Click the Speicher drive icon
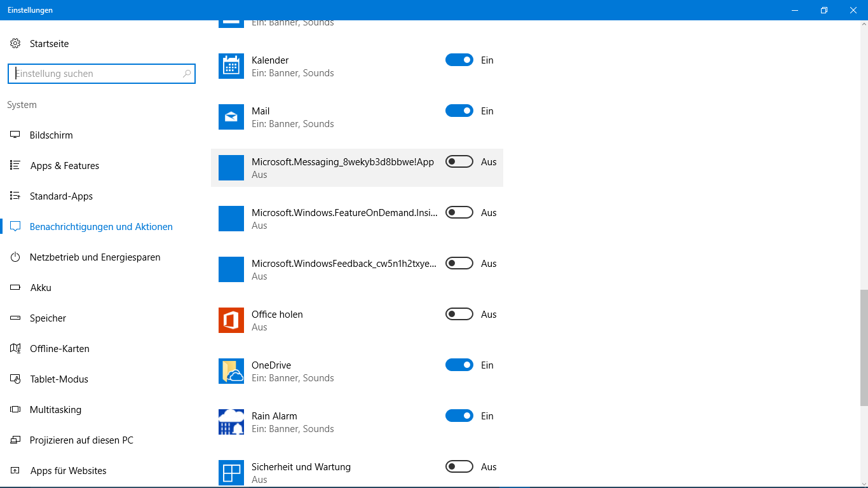Image resolution: width=868 pixels, height=488 pixels. [x=15, y=318]
